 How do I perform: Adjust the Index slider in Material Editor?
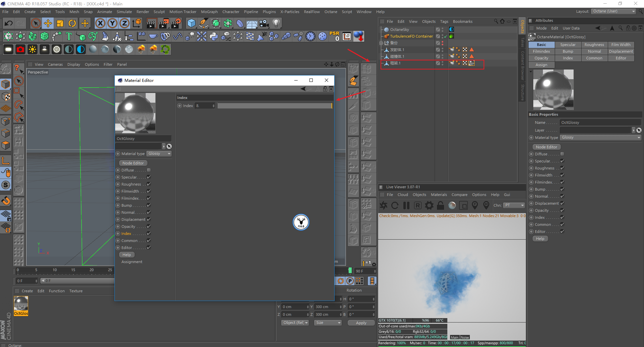275,106
